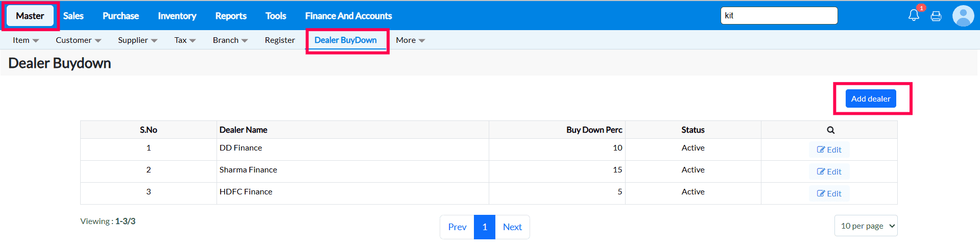Open the Inventory menu
This screenshot has height=248, width=980.
tap(177, 16)
